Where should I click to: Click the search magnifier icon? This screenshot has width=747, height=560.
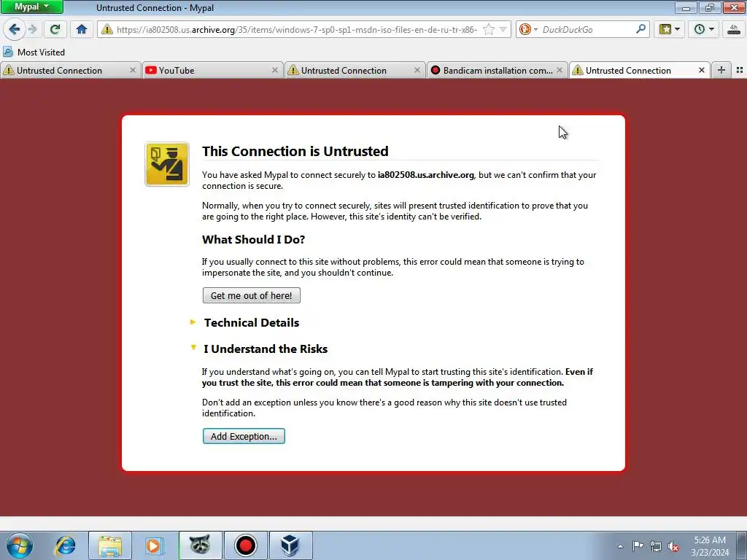(x=640, y=29)
